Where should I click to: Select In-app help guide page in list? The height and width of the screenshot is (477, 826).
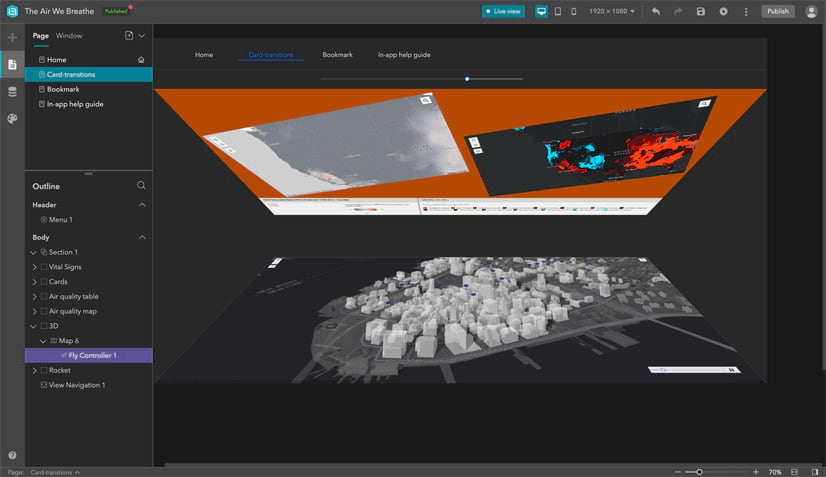(x=88, y=104)
